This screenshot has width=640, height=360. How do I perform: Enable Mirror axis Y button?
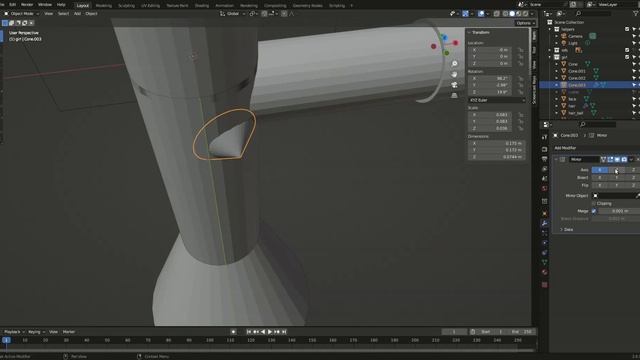pyautogui.click(x=616, y=170)
